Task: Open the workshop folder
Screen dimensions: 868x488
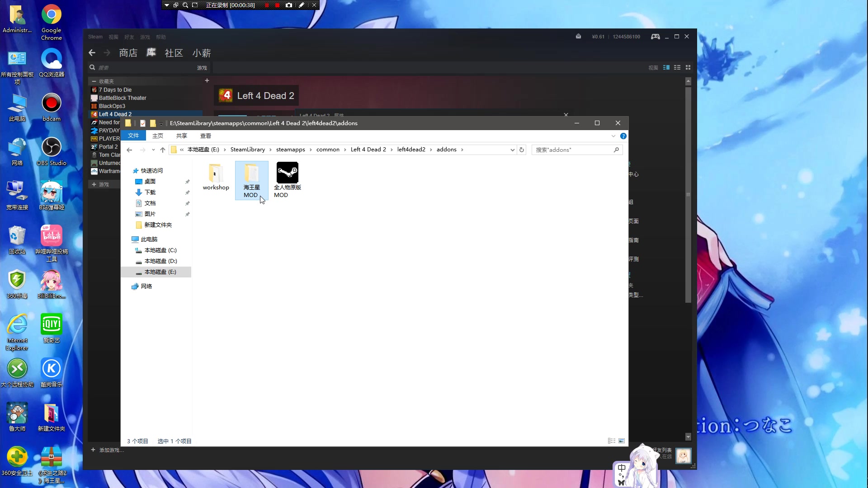Action: [216, 177]
